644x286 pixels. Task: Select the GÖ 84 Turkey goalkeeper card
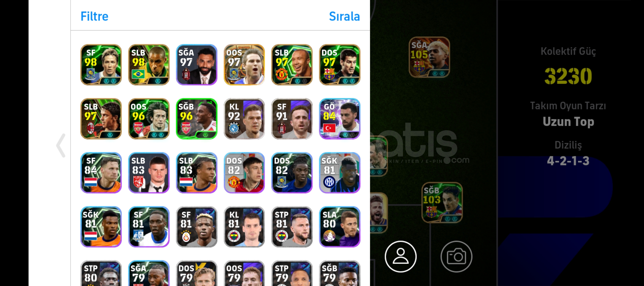[340, 119]
